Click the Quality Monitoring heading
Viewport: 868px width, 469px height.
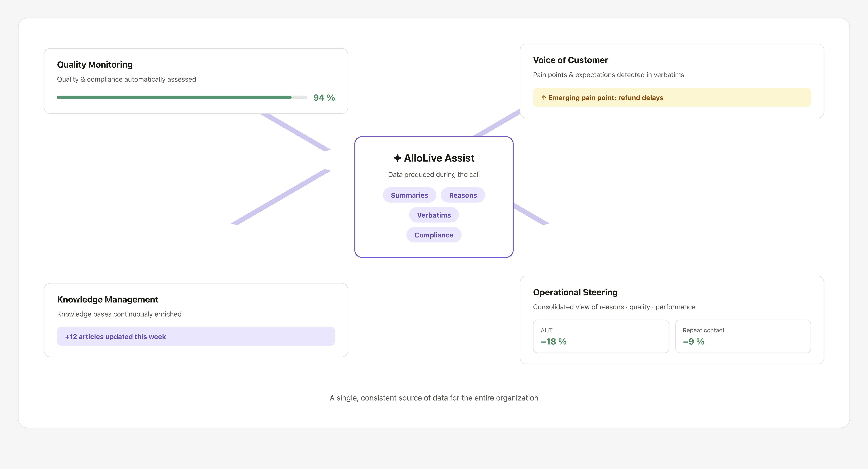pos(95,65)
